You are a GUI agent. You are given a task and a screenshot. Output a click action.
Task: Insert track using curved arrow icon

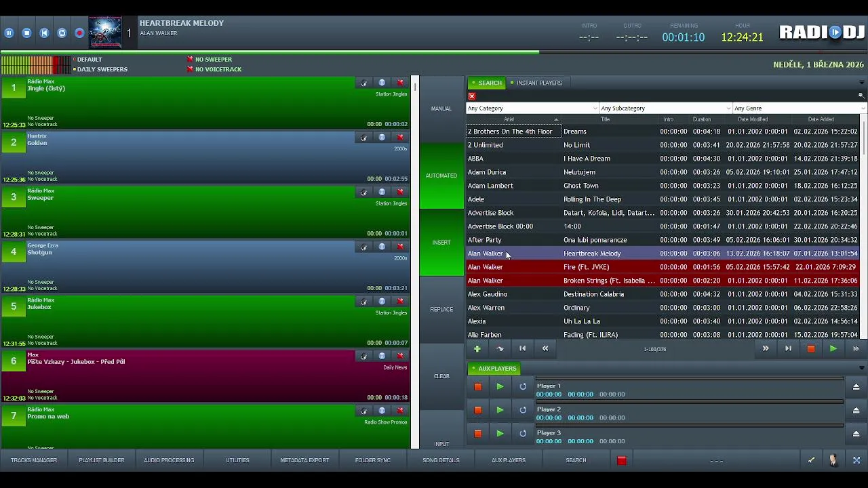coord(500,348)
